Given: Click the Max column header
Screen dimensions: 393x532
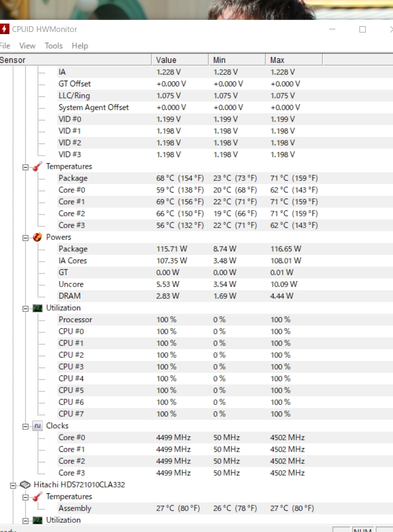Looking at the screenshot, I should [293, 60].
